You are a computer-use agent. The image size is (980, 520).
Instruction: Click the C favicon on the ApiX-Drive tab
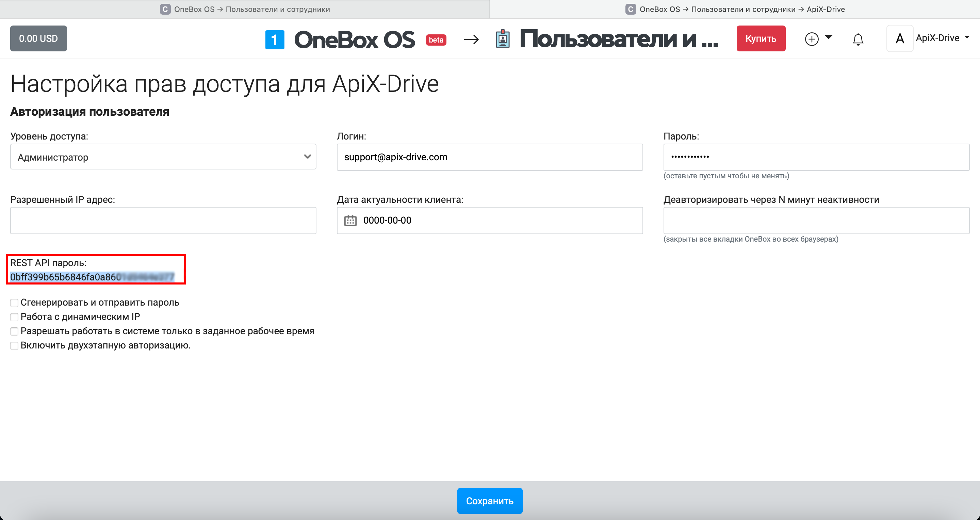tap(631, 9)
